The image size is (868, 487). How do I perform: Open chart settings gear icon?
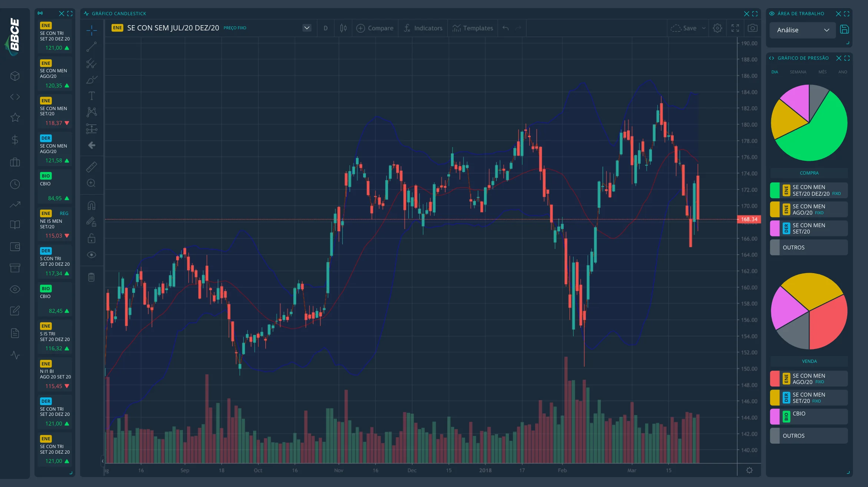[718, 28]
